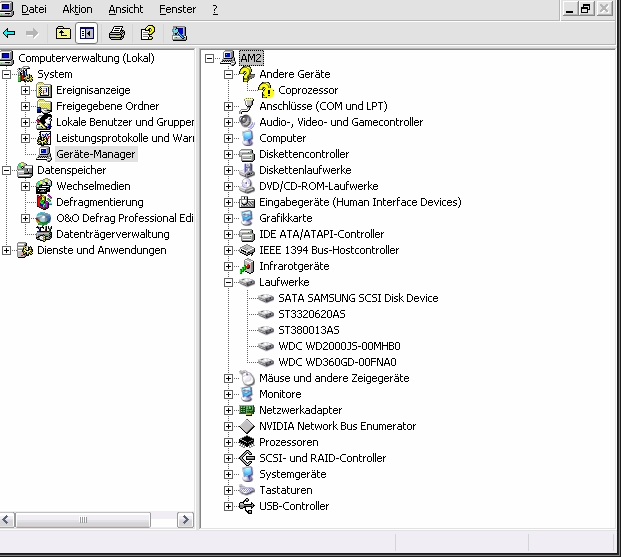Click the DVD/CD-ROM-Laufwerke disc icon

[x=247, y=186]
